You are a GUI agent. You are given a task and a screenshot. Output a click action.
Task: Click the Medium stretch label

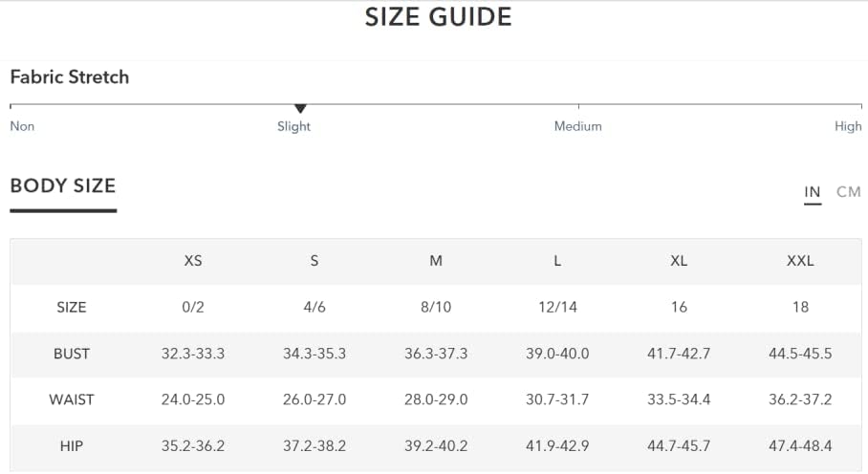(x=578, y=126)
